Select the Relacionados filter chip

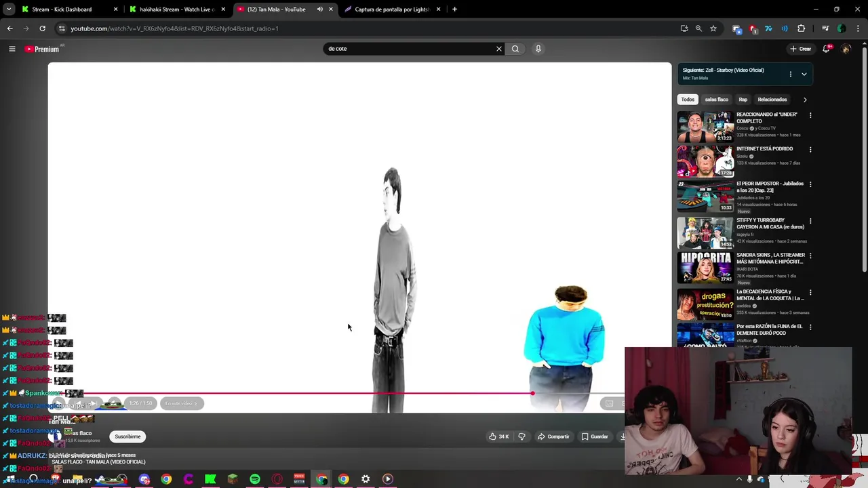[x=772, y=100]
